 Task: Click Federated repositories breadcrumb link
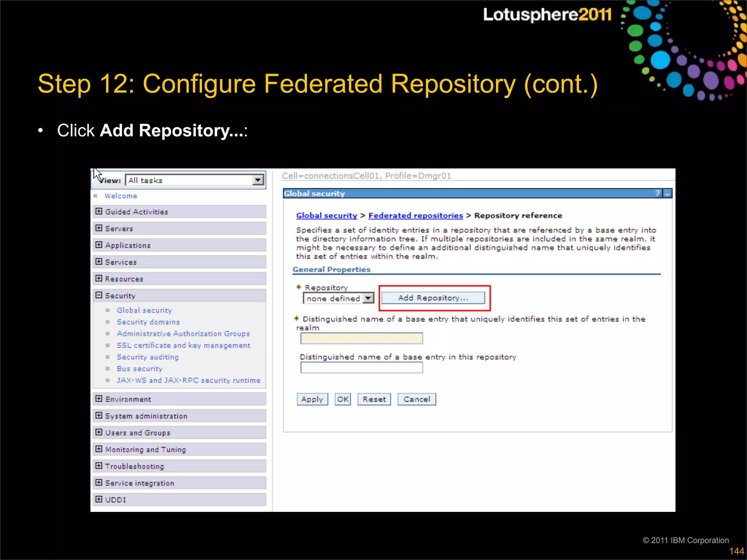click(x=415, y=215)
